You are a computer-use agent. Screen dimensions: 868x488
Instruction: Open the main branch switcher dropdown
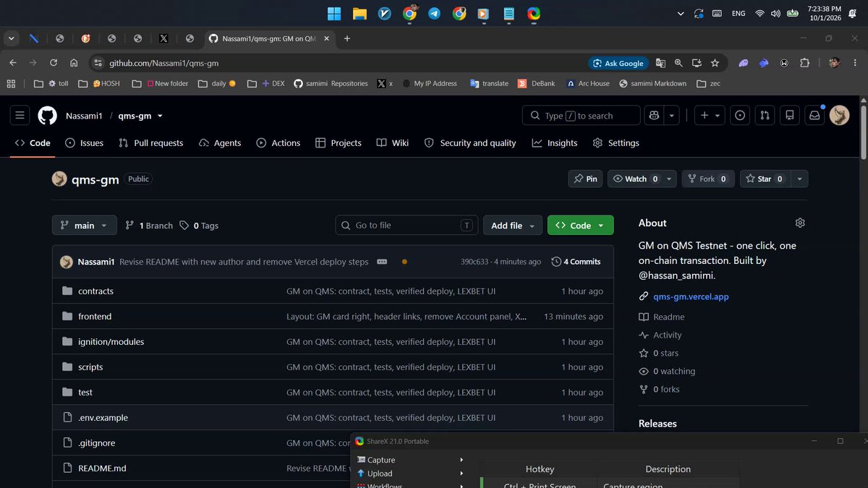click(84, 226)
